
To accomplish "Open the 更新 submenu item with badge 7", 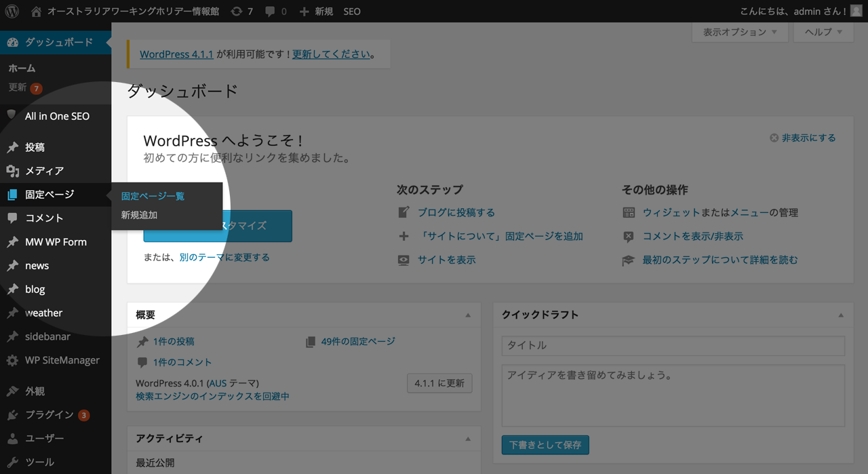I will point(25,87).
